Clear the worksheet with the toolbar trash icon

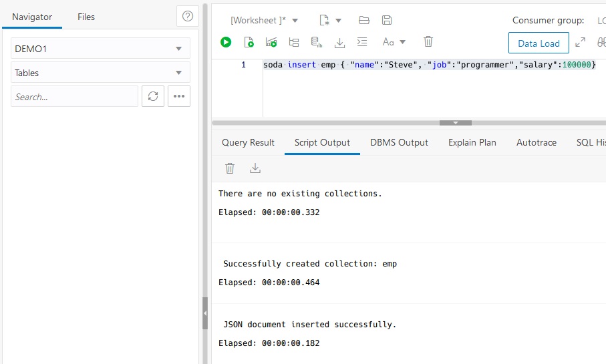point(428,42)
